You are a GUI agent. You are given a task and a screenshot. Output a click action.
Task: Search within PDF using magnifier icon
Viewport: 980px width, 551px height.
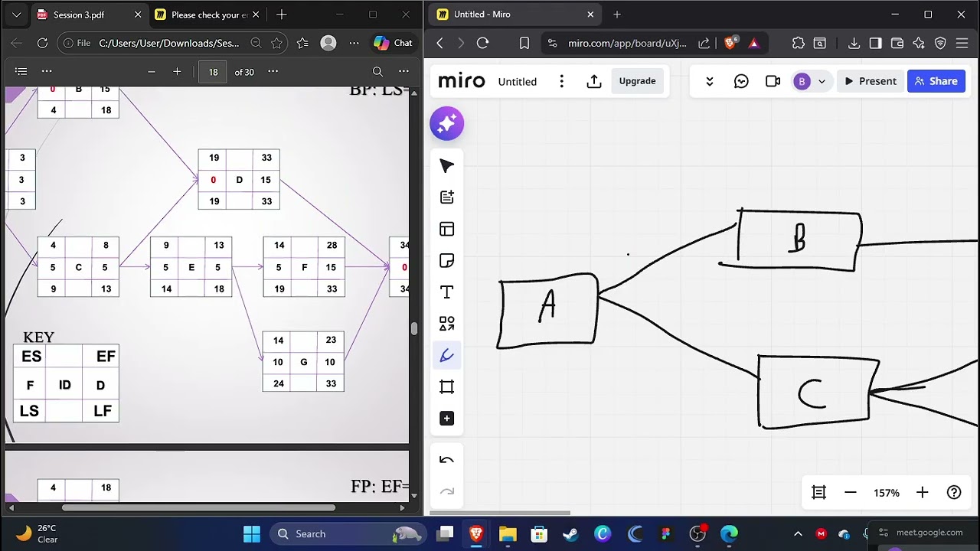[377, 72]
